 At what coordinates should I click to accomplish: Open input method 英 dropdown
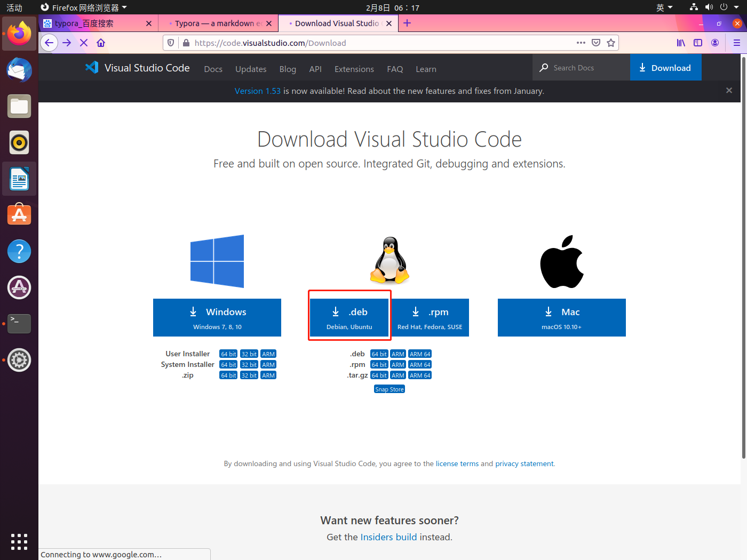pyautogui.click(x=664, y=7)
